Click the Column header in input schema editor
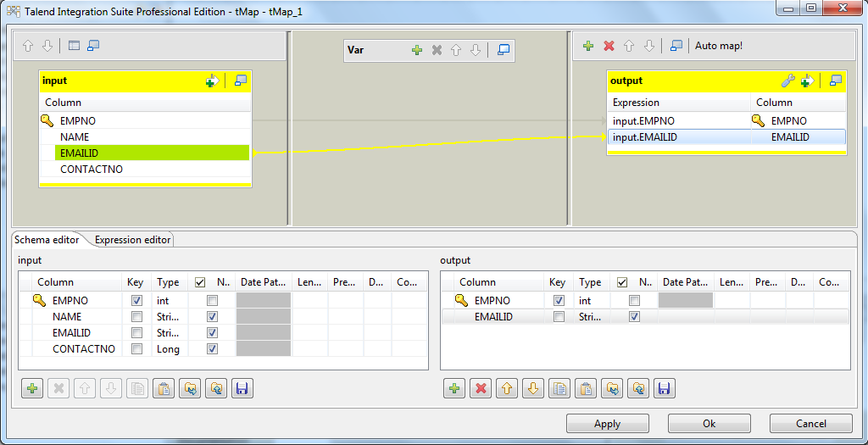 (x=76, y=282)
